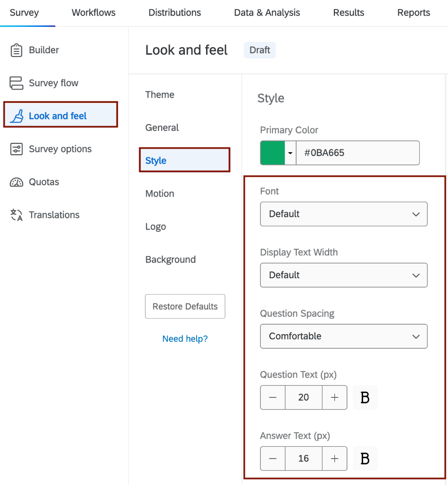The image size is (448, 485).
Task: Open the Primary Color picker arrow
Action: pos(290,153)
